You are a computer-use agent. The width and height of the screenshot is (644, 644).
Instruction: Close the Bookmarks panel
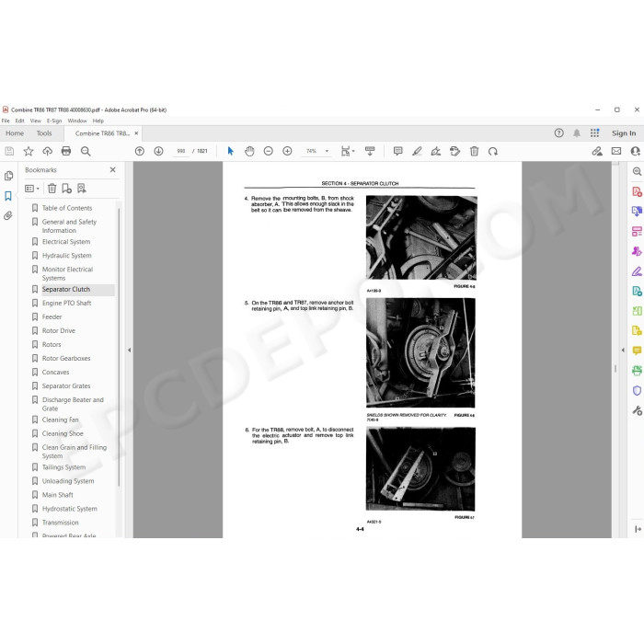coord(112,169)
